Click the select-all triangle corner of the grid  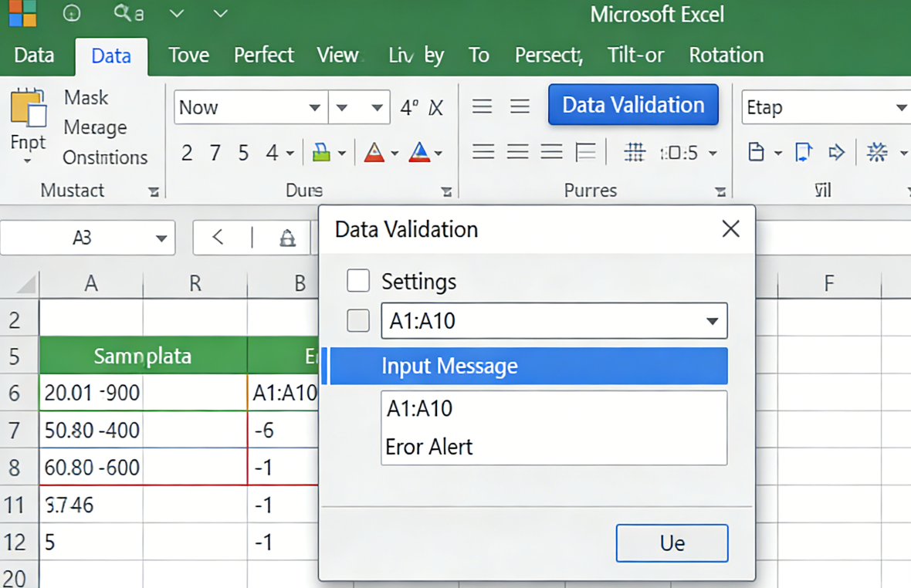26,284
